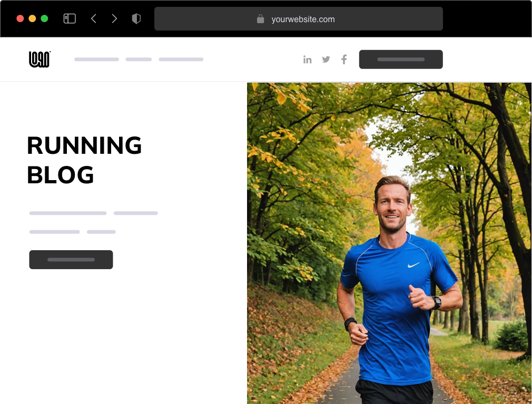The height and width of the screenshot is (404, 532).
Task: Click the dark header call-to-action button
Action: pos(401,60)
